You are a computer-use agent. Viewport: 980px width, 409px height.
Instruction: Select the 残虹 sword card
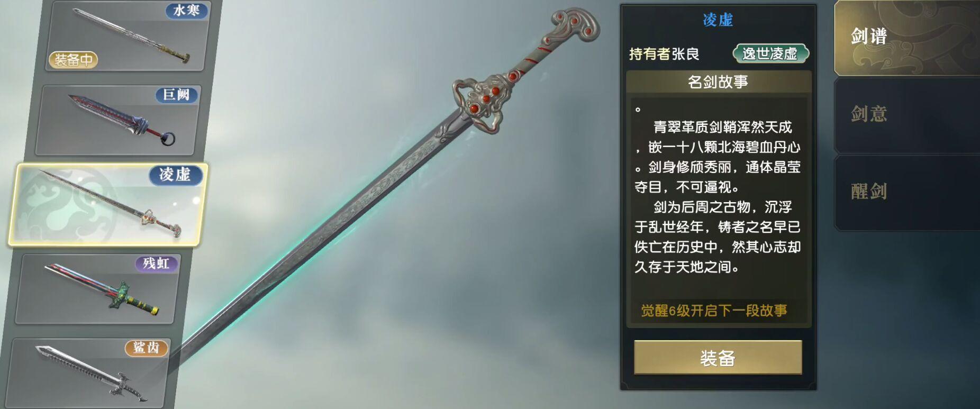pyautogui.click(x=98, y=289)
